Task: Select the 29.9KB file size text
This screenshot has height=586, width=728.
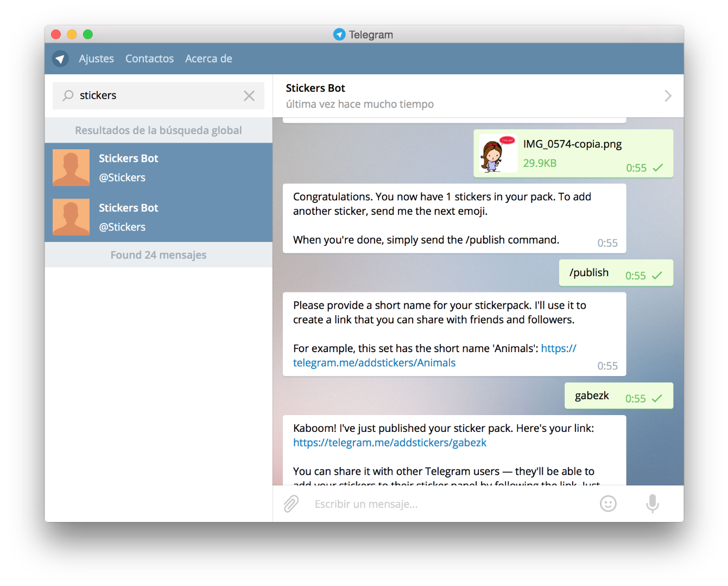Action: (x=540, y=163)
